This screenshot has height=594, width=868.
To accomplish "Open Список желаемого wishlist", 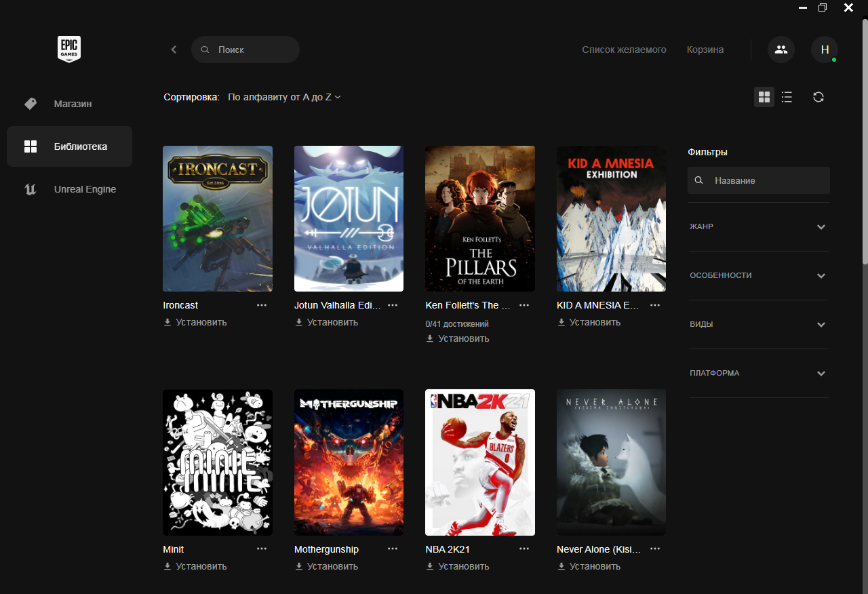I will (x=624, y=49).
